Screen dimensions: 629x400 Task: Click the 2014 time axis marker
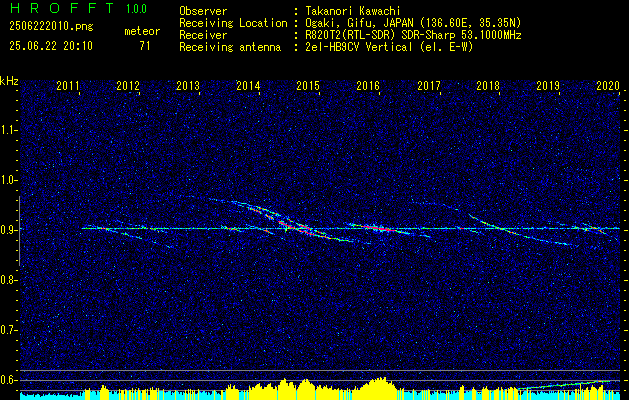(248, 85)
